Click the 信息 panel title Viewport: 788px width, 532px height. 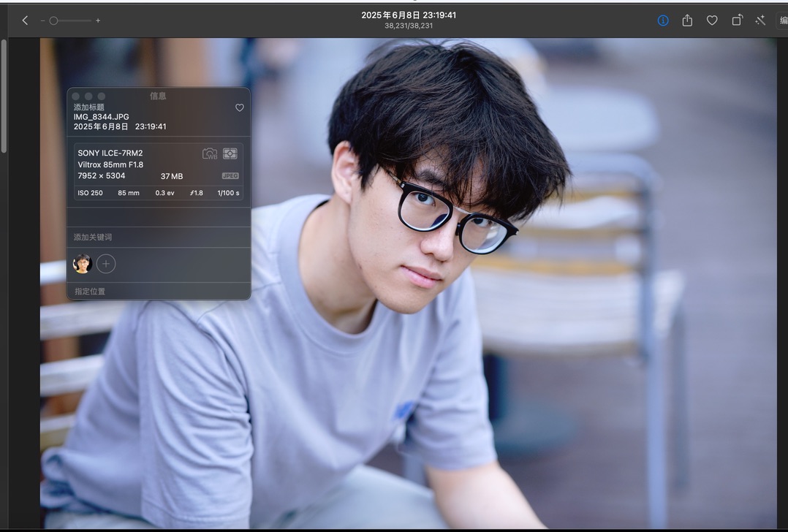[x=158, y=96]
